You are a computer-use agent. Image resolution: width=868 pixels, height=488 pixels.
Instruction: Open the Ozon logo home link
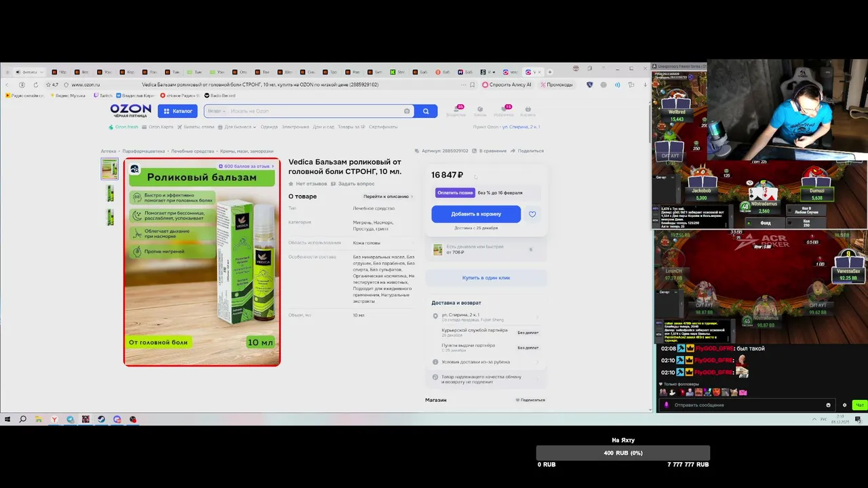click(x=131, y=110)
